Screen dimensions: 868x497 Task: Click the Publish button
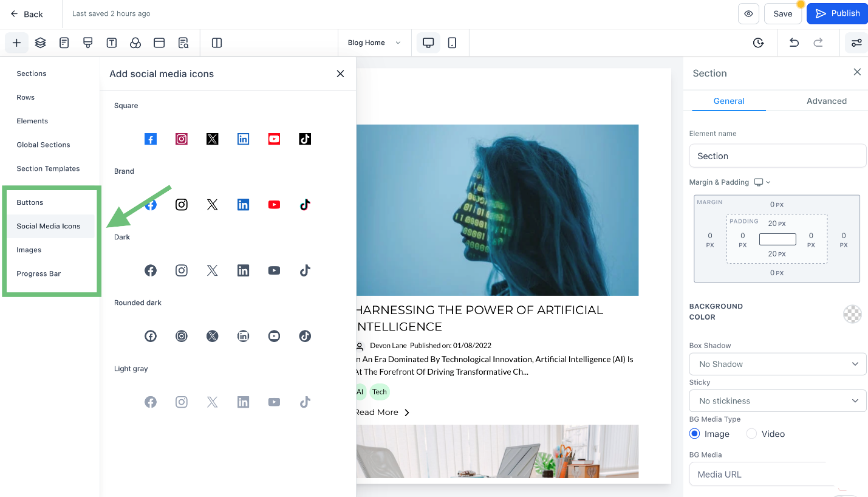tap(837, 13)
